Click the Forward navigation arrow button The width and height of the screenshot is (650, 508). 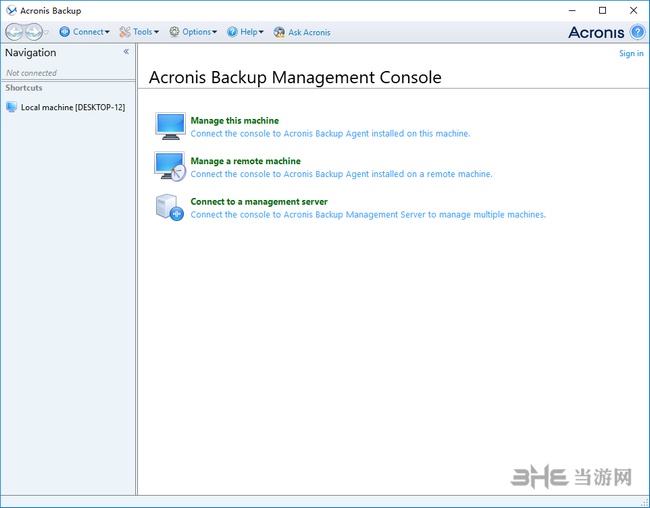click(34, 32)
